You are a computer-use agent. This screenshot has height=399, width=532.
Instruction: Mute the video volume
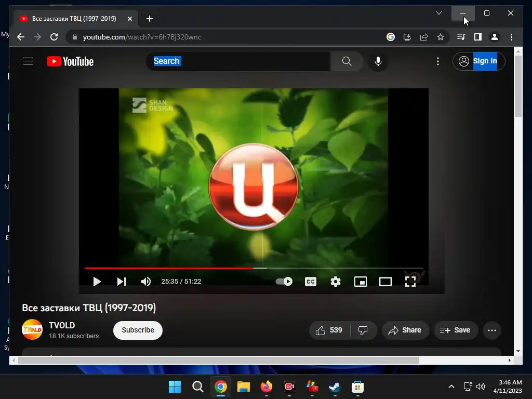point(146,282)
